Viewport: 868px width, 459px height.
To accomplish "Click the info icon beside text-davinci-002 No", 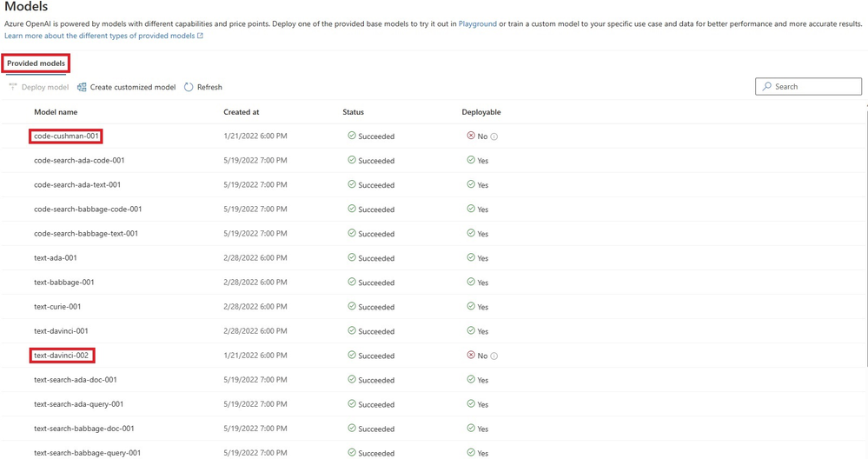I will point(494,356).
